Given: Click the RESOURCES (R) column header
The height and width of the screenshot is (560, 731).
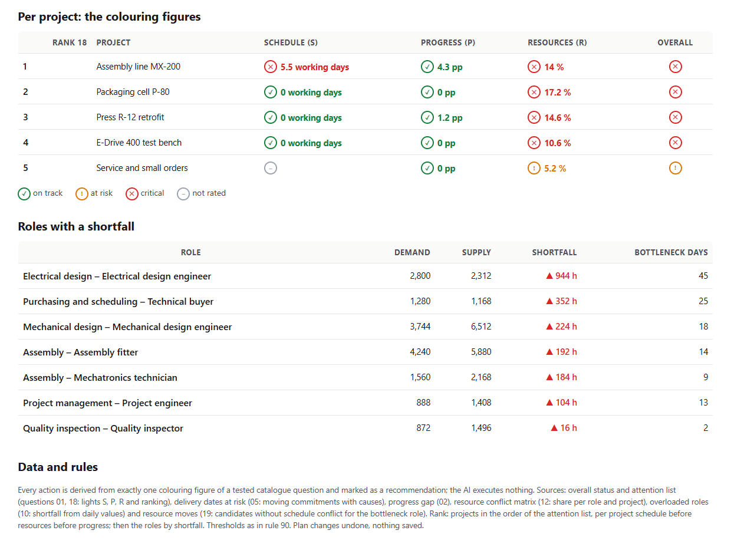Looking at the screenshot, I should [557, 42].
